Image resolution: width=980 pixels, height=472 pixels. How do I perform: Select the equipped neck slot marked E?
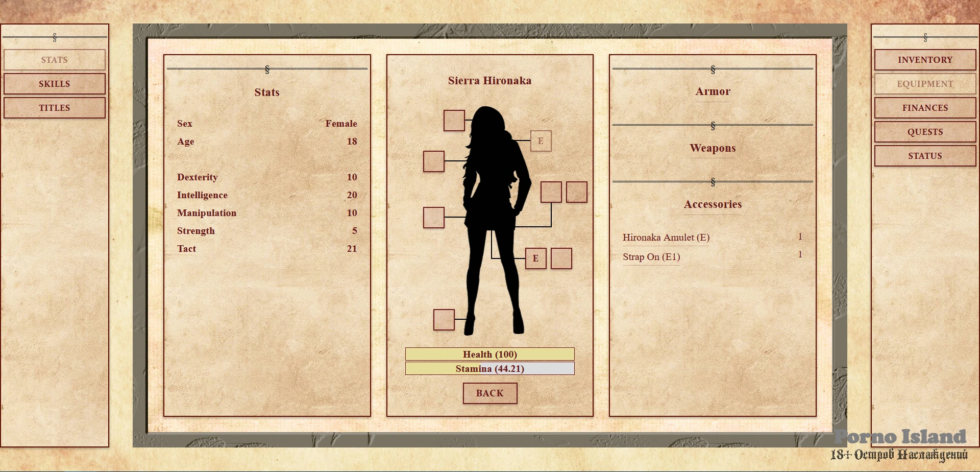pos(541,141)
